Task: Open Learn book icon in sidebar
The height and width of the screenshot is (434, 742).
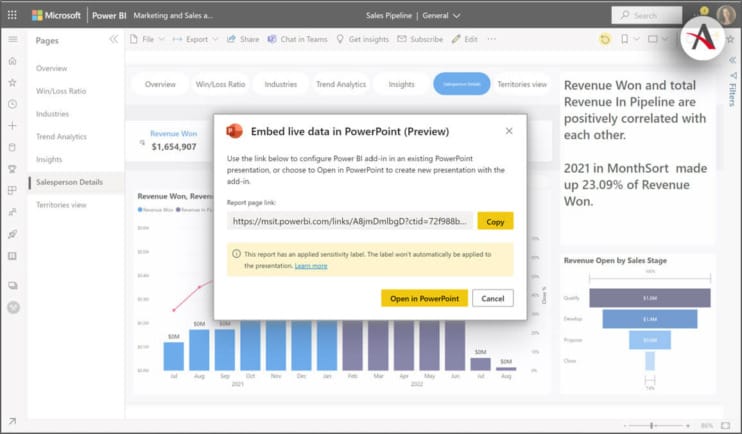Action: (13, 256)
